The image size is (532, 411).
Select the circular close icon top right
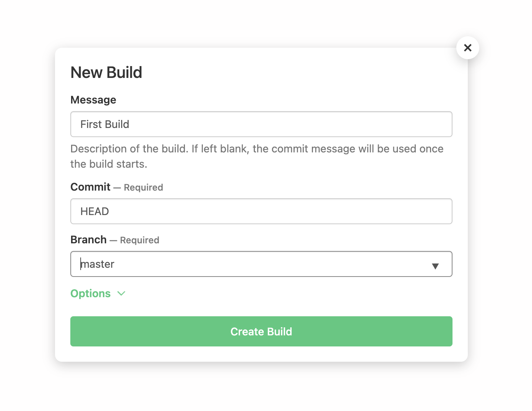(x=468, y=48)
